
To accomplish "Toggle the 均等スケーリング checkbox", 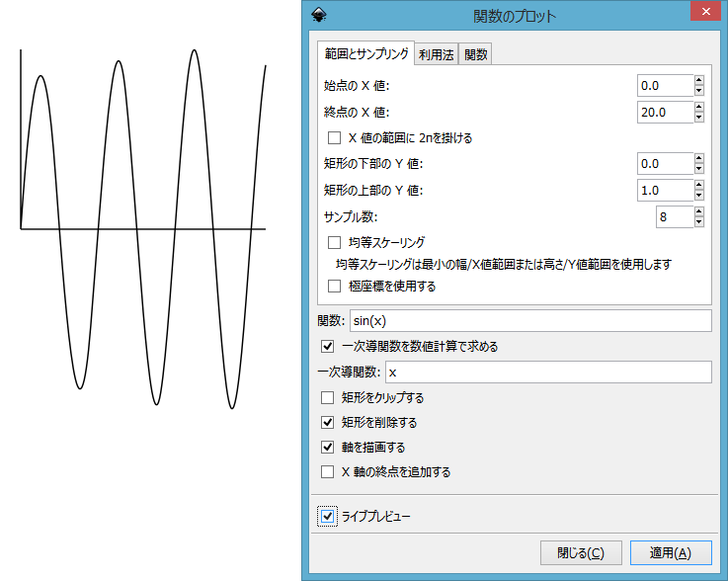I will pyautogui.click(x=334, y=242).
